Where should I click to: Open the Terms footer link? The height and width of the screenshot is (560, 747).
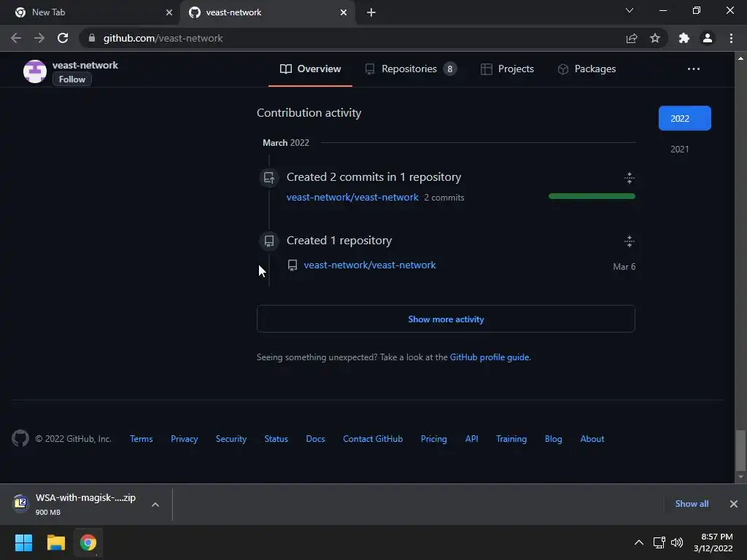click(x=141, y=439)
